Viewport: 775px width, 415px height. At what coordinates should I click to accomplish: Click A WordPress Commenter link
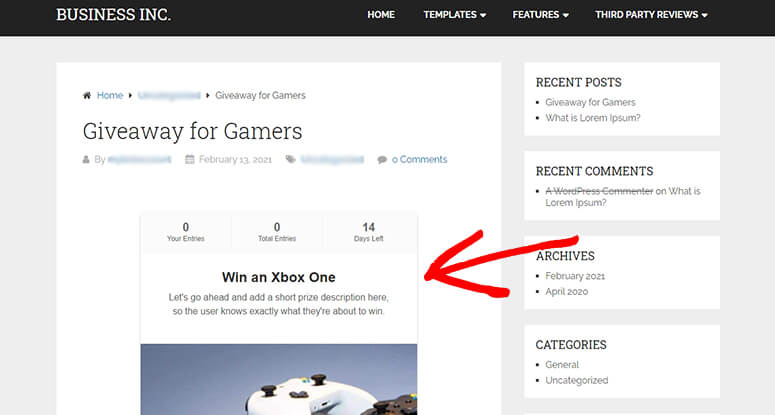pyautogui.click(x=599, y=191)
